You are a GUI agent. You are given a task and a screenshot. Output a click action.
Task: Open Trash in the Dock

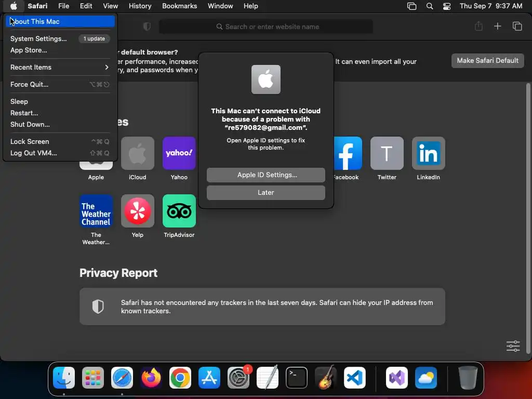point(468,378)
